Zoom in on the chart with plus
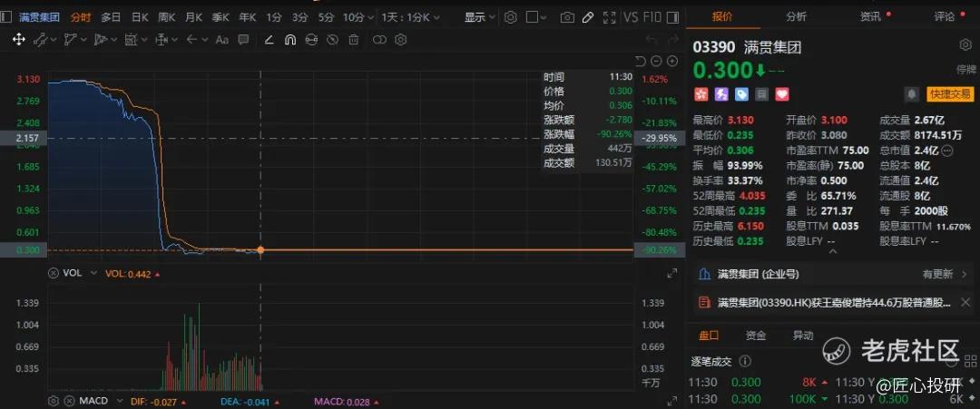980x409 pixels. click(x=672, y=61)
